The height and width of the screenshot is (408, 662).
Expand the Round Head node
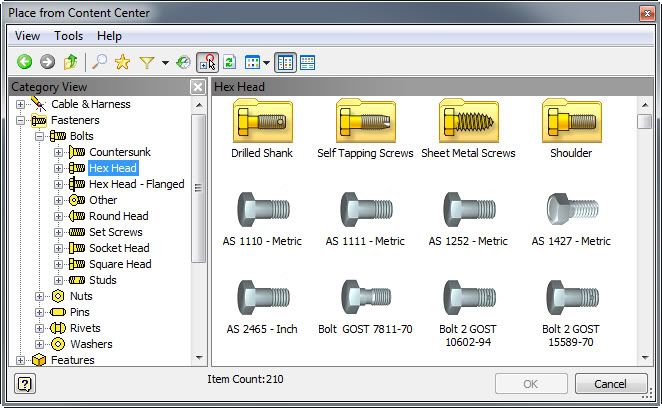(x=58, y=216)
